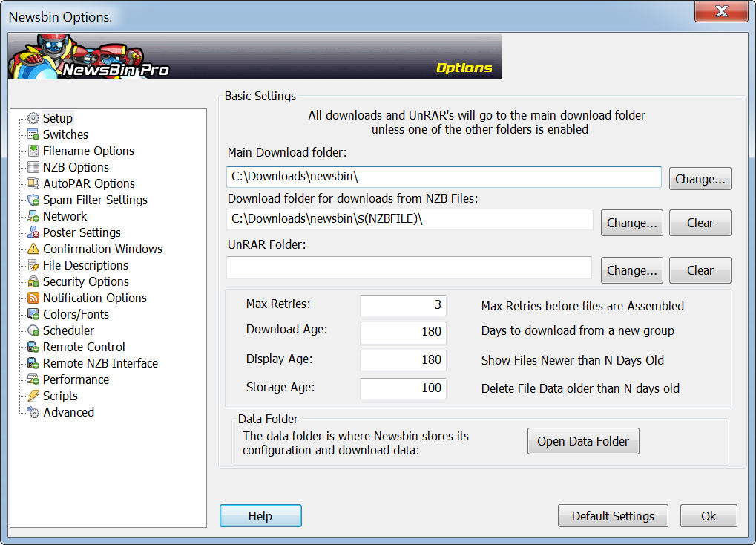This screenshot has width=756, height=545.
Task: Open File Descriptions page
Action: coord(85,266)
